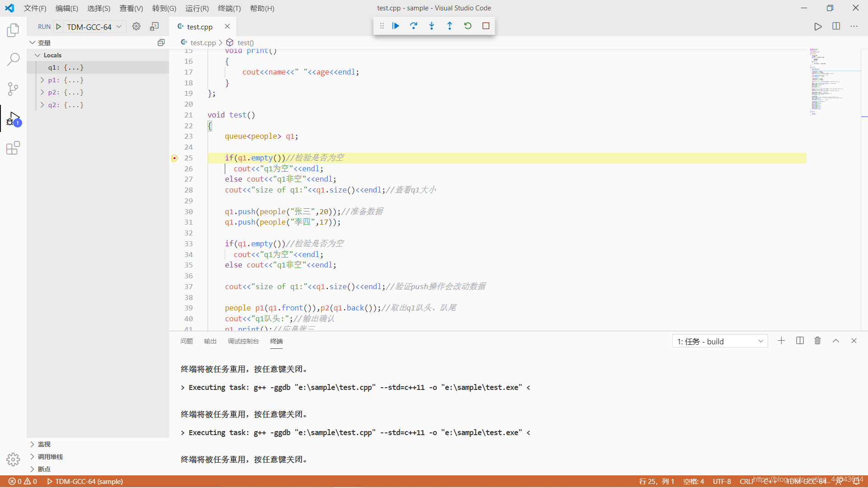Switch to the 终端 panel tab
The image size is (868, 488).
click(276, 341)
